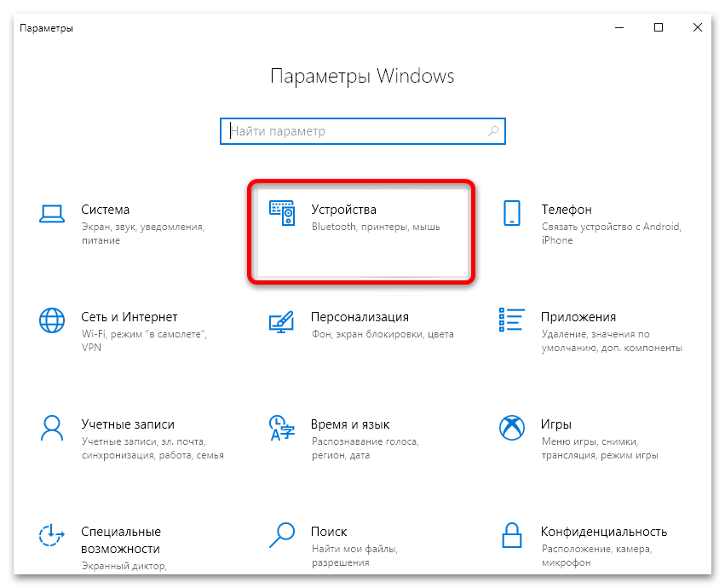Click the text "Bluetooth, принтеры, мышь"
Screen dimensions: 725x588
point(376,227)
